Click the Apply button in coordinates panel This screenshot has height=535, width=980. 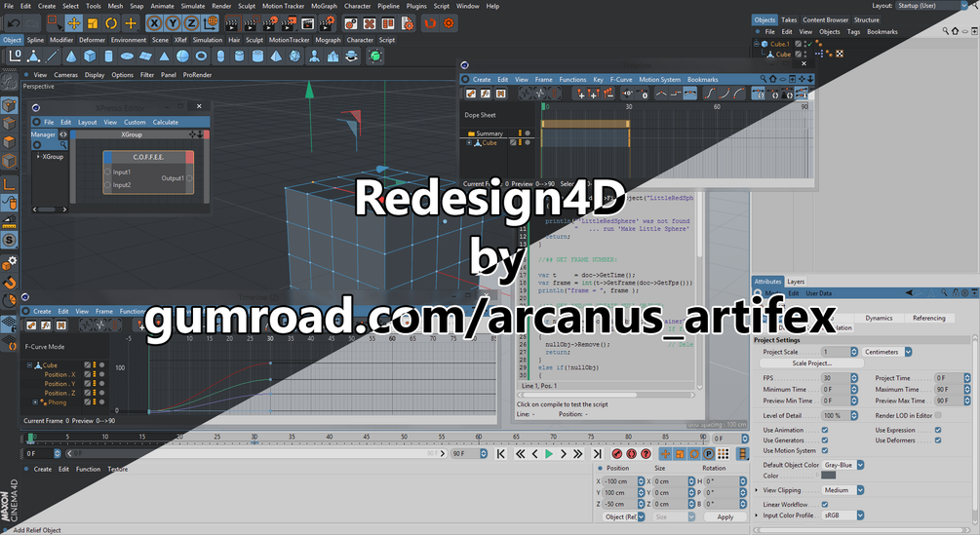[x=725, y=516]
